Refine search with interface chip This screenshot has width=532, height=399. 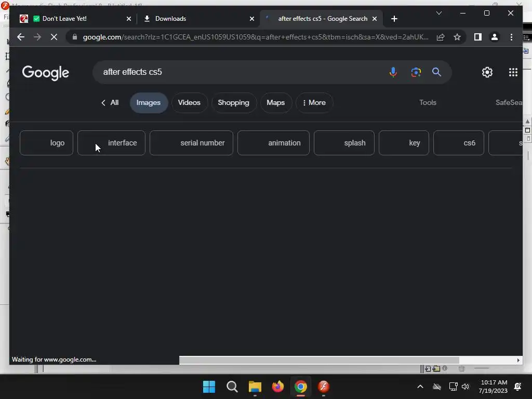(111, 143)
